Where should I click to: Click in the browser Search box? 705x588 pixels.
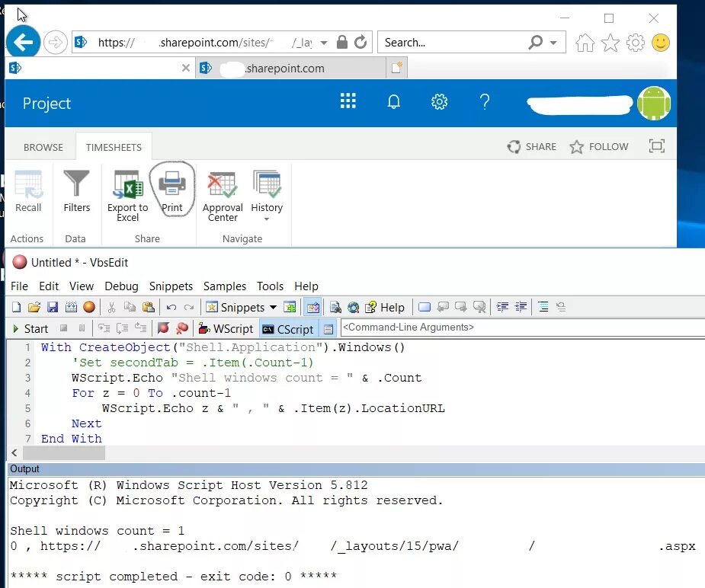tap(452, 42)
